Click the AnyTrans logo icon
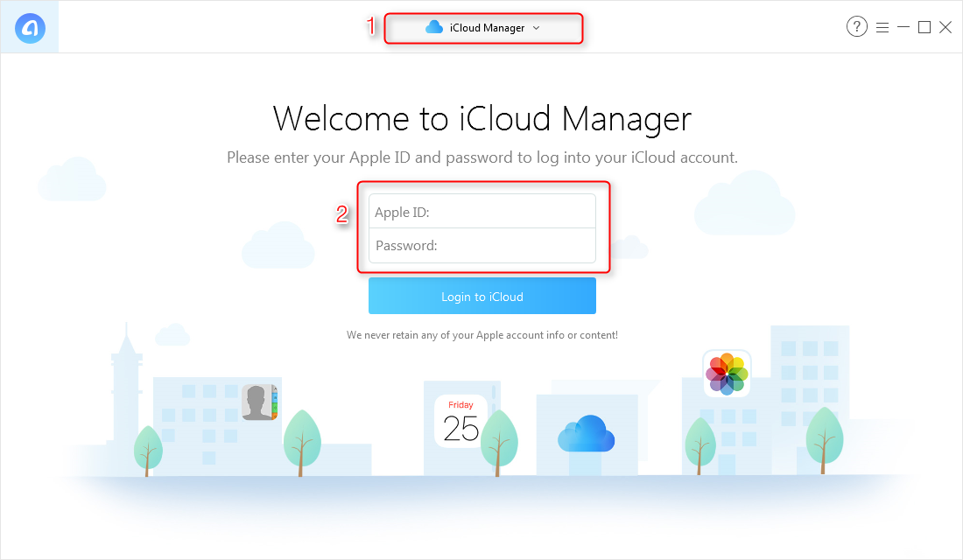 pos(30,28)
